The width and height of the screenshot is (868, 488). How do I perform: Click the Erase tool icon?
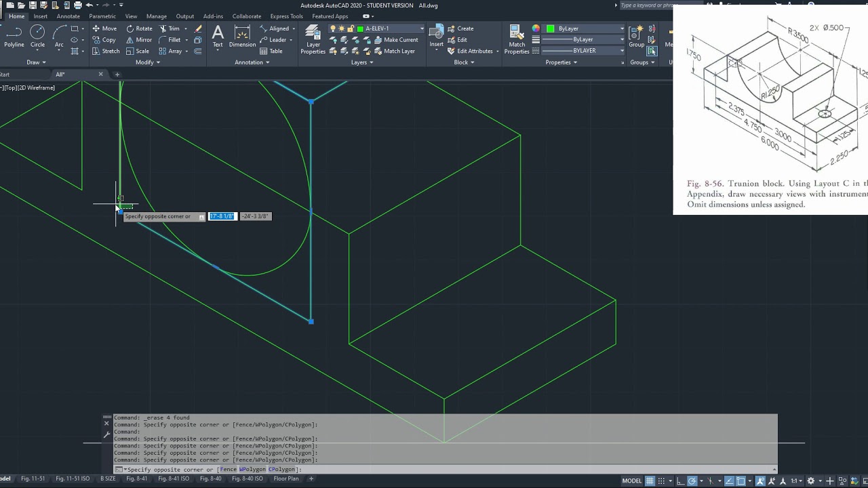[x=198, y=28]
